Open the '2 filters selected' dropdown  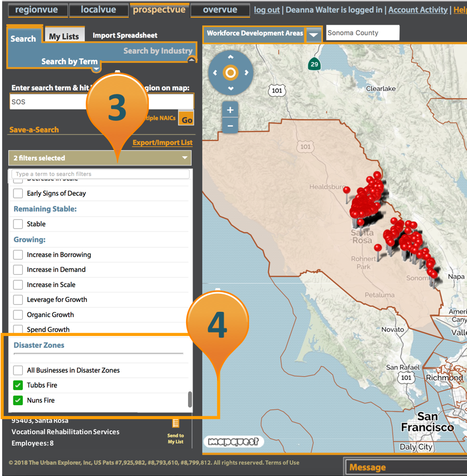(x=100, y=157)
